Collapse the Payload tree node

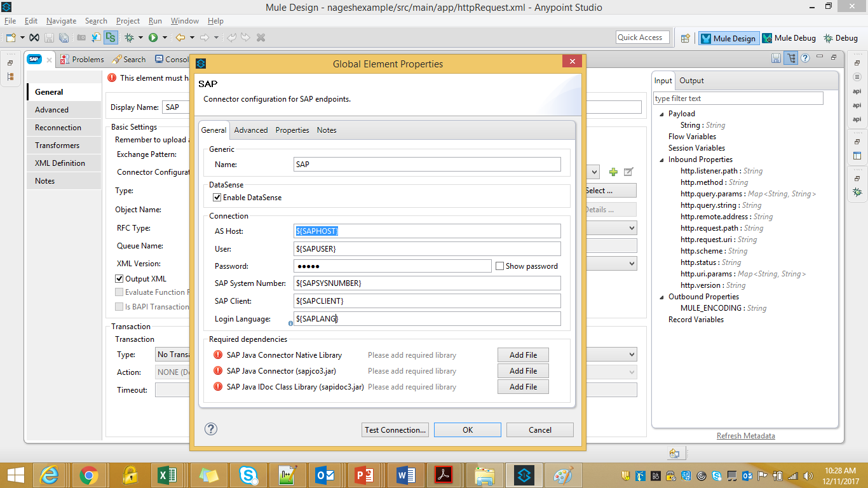[661, 114]
